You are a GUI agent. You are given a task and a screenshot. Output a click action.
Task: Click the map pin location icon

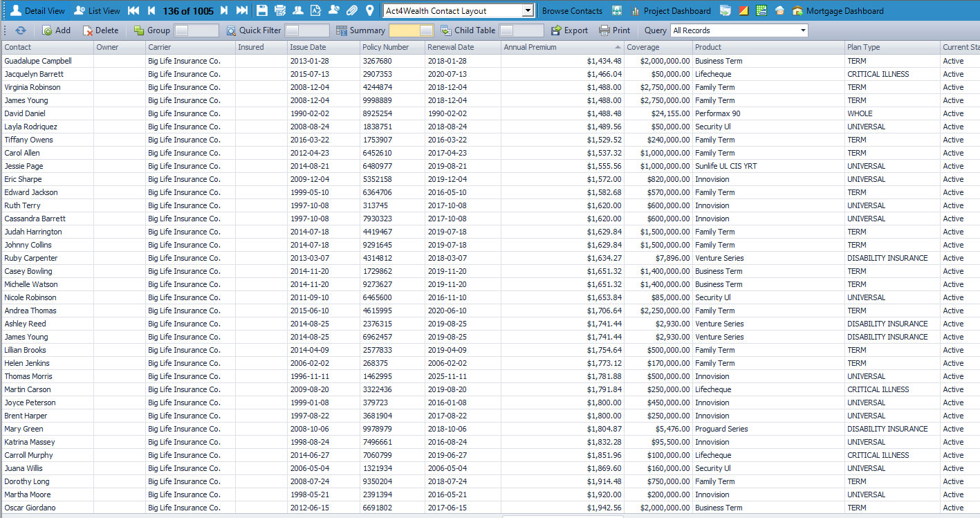coord(370,10)
